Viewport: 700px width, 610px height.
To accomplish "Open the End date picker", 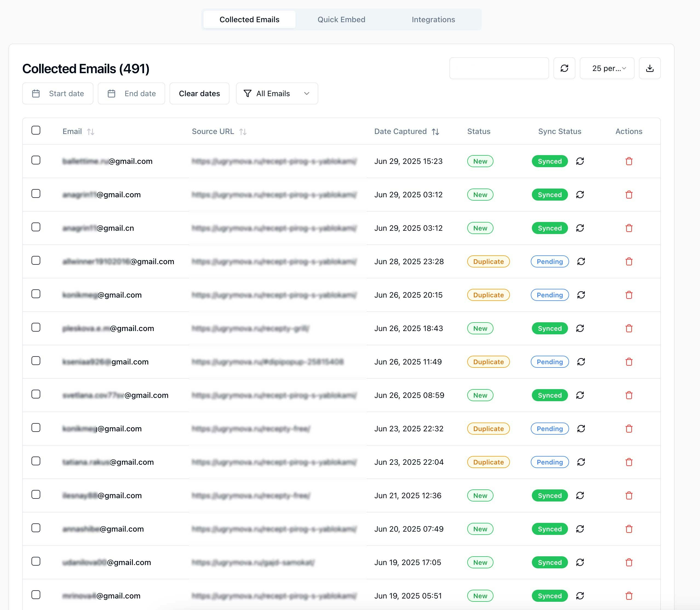I will pyautogui.click(x=131, y=93).
